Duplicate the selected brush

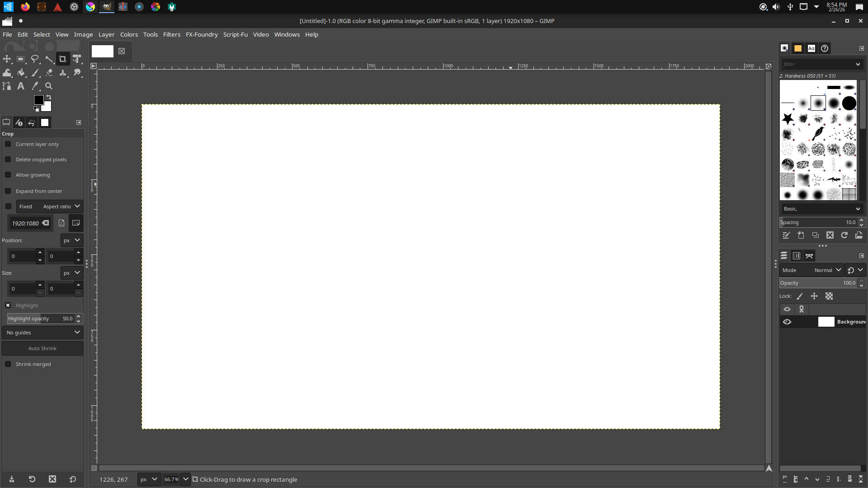coord(815,235)
